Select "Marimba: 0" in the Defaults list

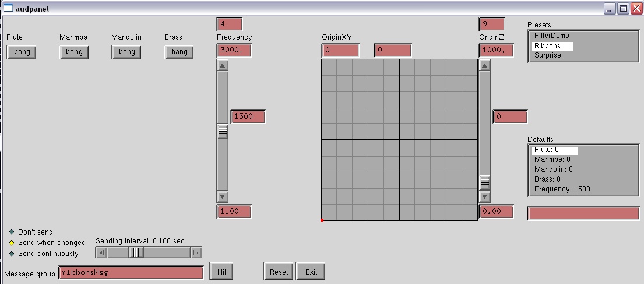tap(552, 159)
